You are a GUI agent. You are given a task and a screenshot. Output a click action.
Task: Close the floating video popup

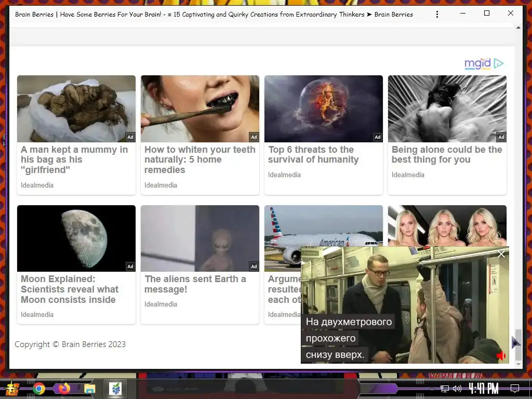[501, 254]
